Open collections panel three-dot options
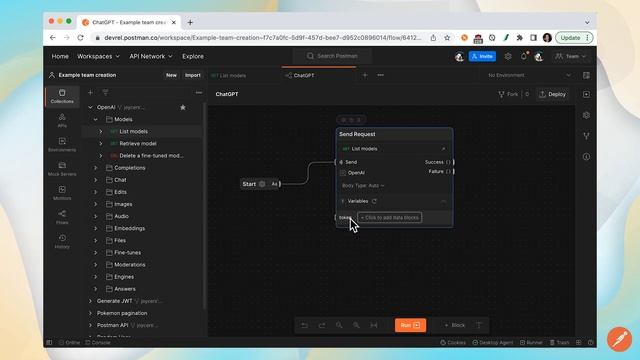The image size is (640, 360). pyautogui.click(x=198, y=93)
